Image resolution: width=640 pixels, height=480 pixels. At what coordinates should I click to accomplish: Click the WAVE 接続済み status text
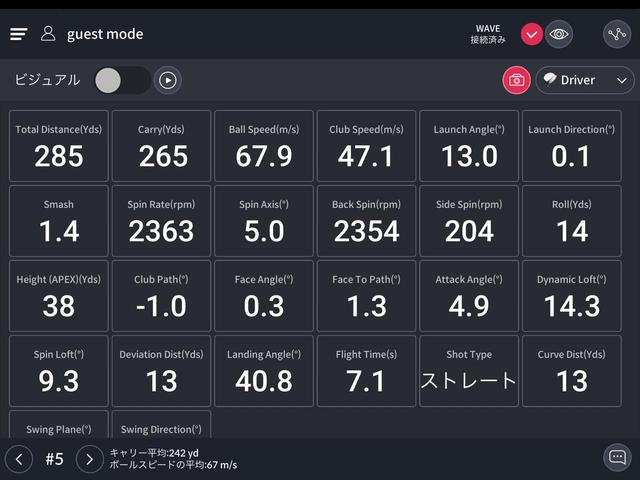pos(488,34)
